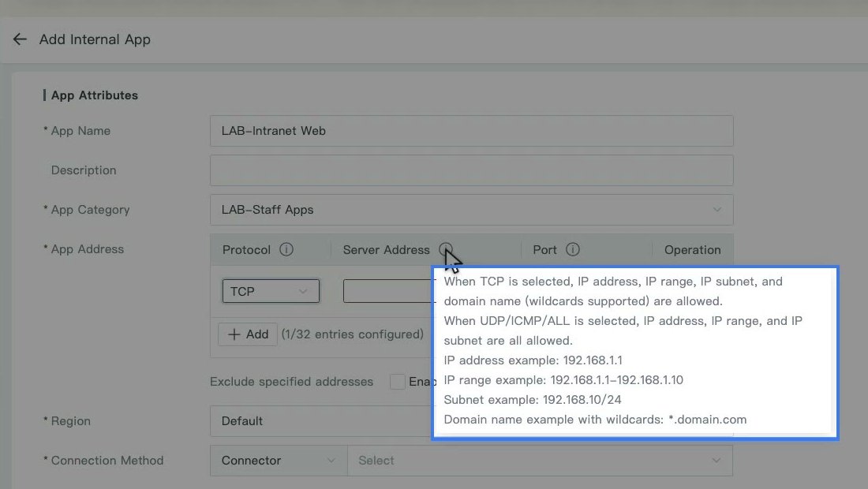The height and width of the screenshot is (489, 868).
Task: Select tooltip text 'IP address example: 192.168.1.1'
Action: tap(533, 360)
